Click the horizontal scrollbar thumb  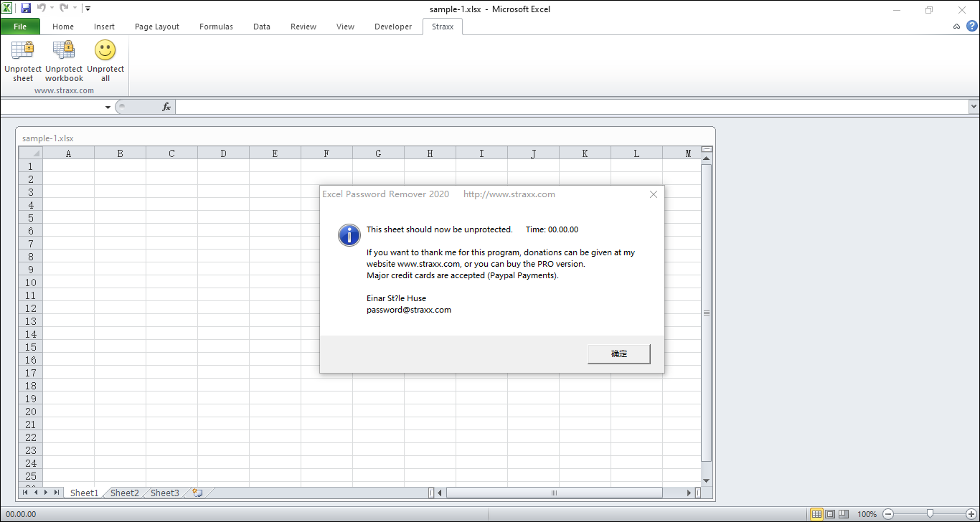pos(554,493)
